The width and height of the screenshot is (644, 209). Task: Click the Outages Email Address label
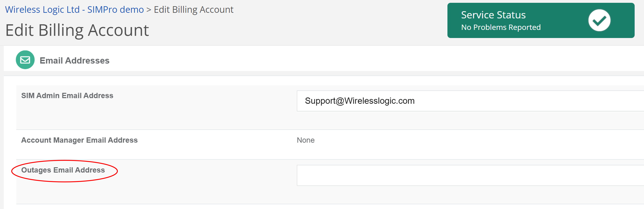click(x=63, y=170)
